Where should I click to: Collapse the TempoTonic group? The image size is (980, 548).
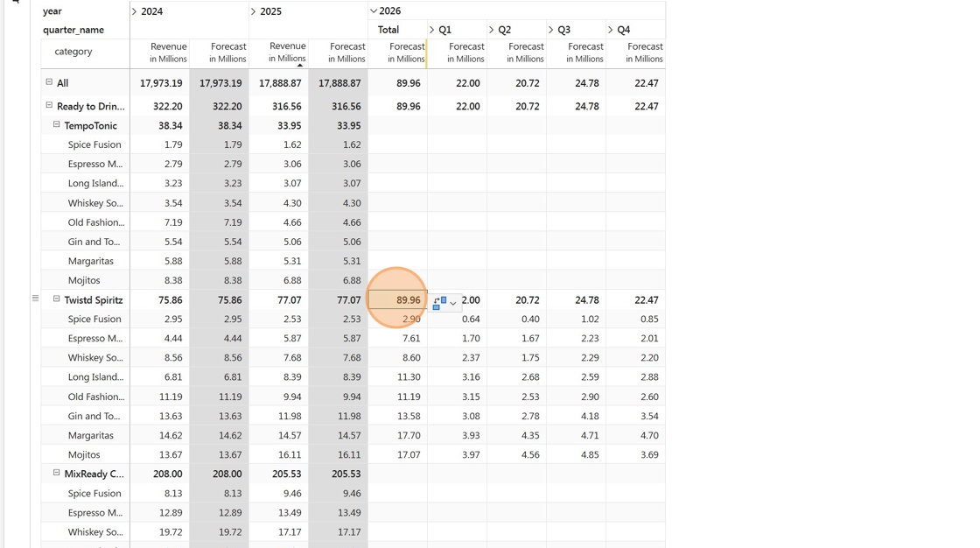[x=56, y=124]
